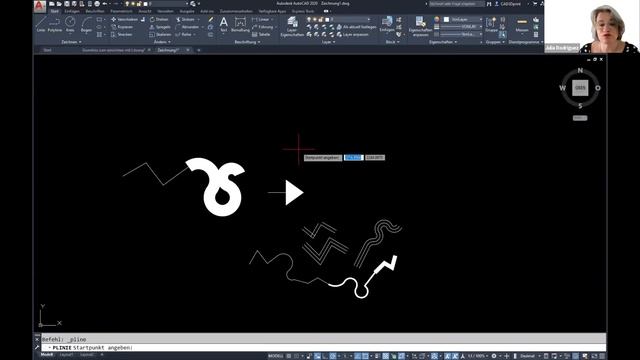
Task: Open the Ausgabe ribbon tab
Action: (187, 11)
